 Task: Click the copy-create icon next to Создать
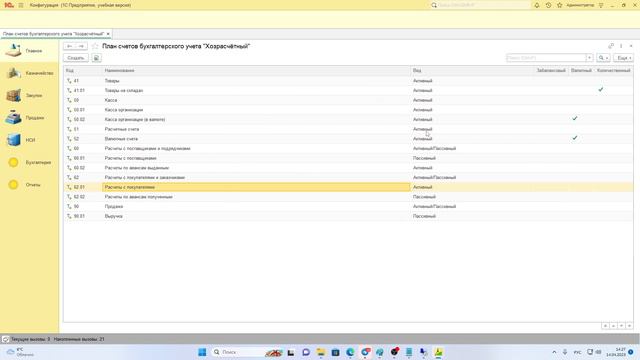(x=96, y=58)
